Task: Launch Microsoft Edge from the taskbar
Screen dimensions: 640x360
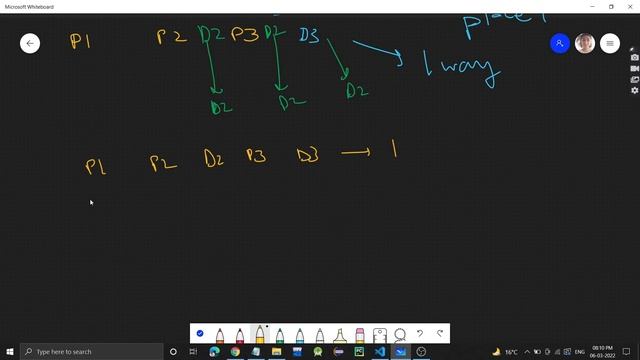Action: (214, 351)
